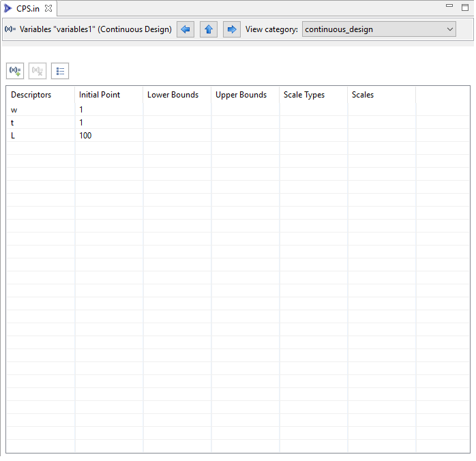476x461 pixels.
Task: Click the Variables "variables1" title label
Action: pos(95,29)
